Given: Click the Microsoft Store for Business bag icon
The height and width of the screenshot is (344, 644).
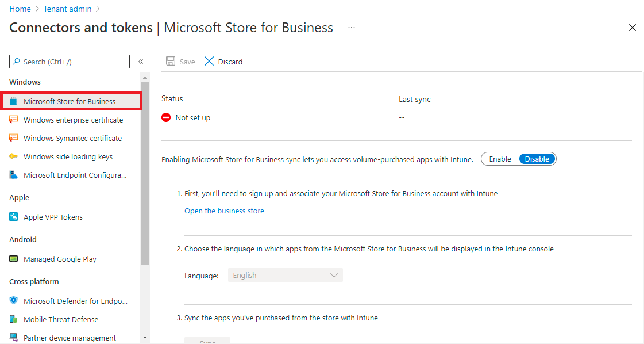Looking at the screenshot, I should point(14,101).
